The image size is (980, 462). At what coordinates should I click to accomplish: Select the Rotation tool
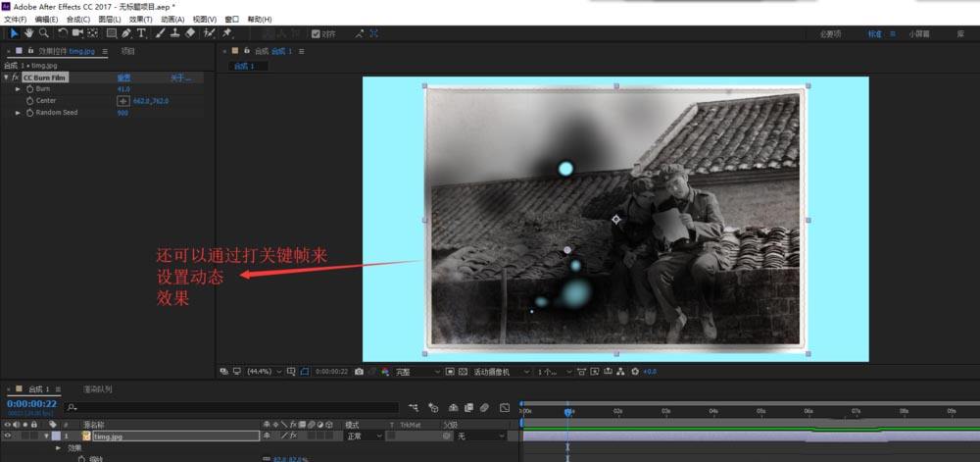[63, 33]
